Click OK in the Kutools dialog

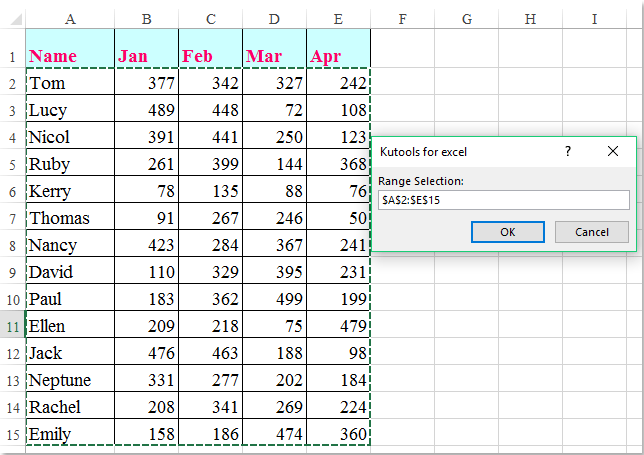(x=507, y=232)
